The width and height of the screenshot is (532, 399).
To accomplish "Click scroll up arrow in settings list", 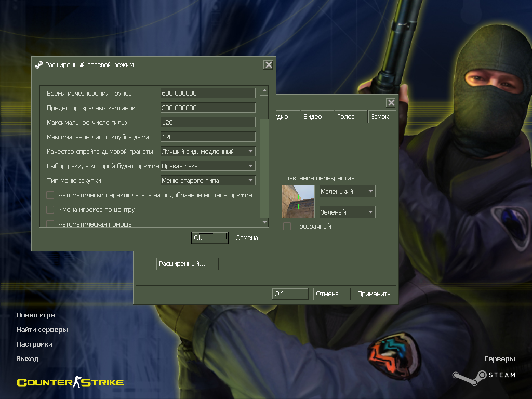I will point(264,90).
